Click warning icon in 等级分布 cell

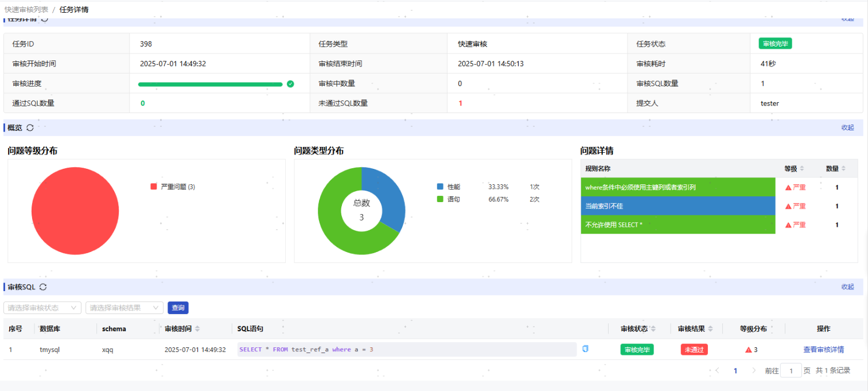748,350
